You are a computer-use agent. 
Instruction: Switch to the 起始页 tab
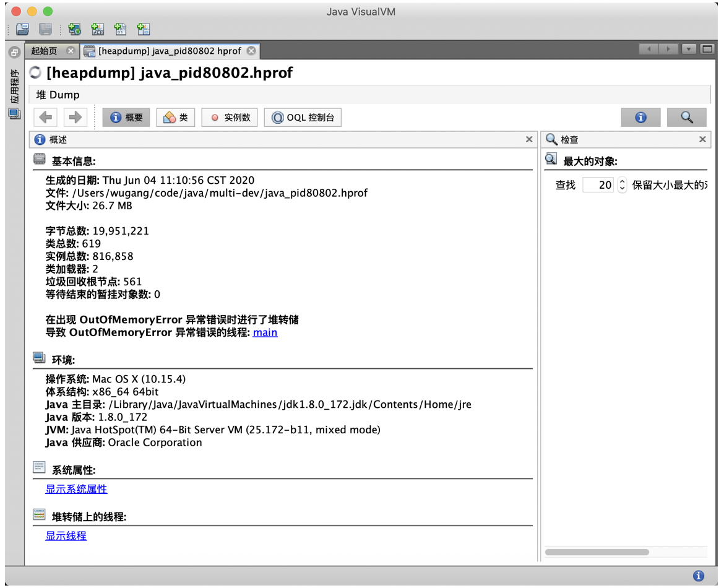point(45,51)
